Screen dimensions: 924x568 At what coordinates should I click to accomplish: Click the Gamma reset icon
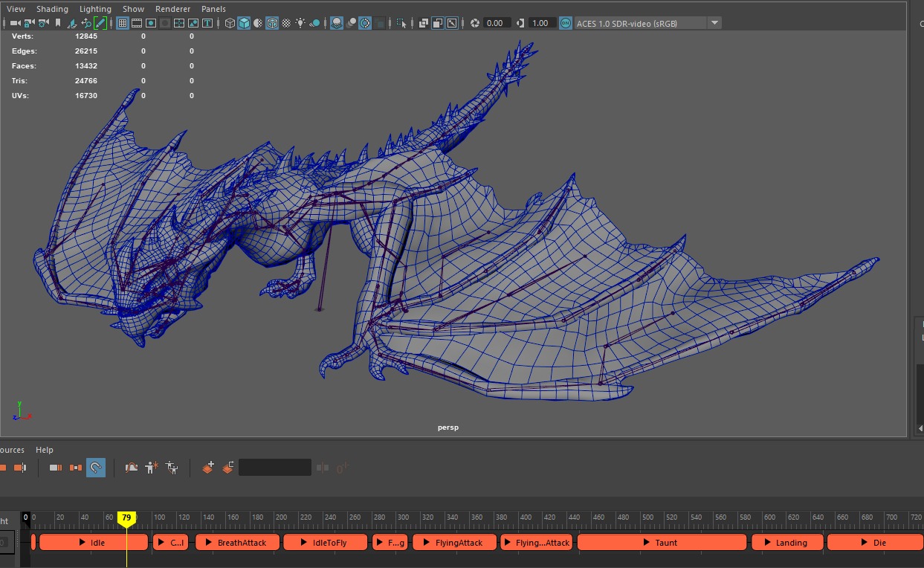[520, 23]
